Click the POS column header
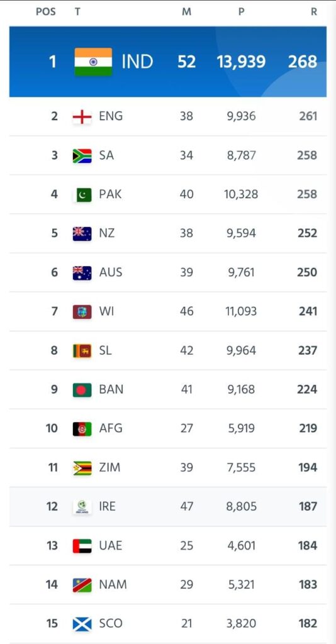 click(45, 12)
